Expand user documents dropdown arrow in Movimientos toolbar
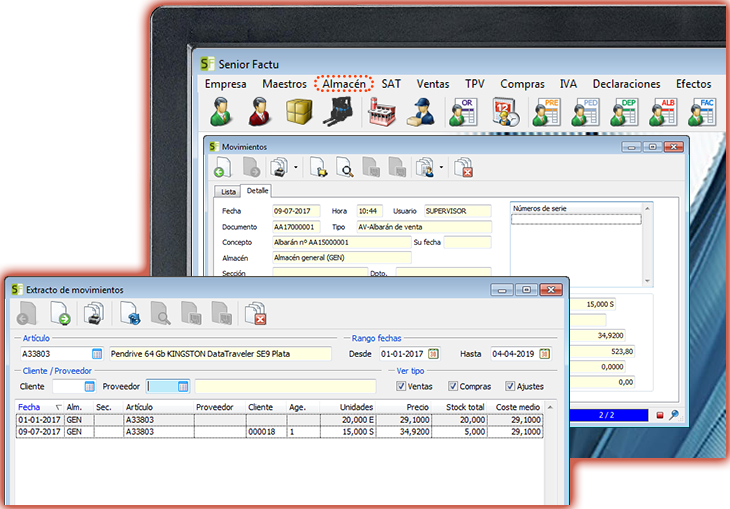The height and width of the screenshot is (509, 730). [441, 167]
